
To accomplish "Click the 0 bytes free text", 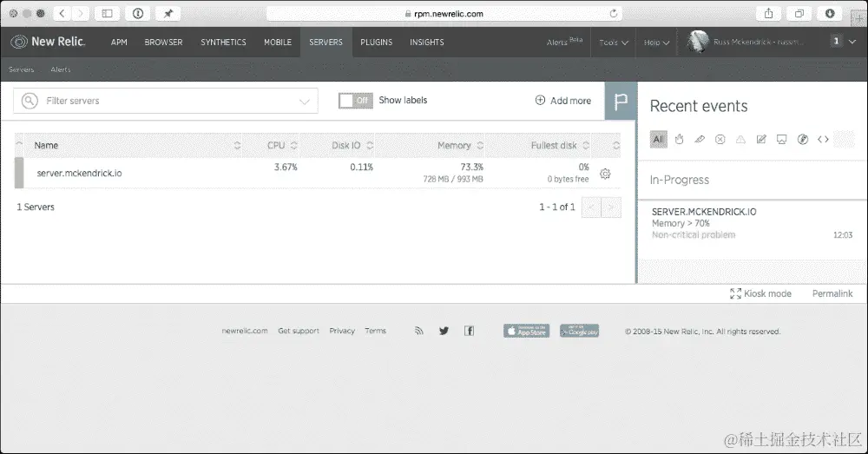I will (x=568, y=179).
